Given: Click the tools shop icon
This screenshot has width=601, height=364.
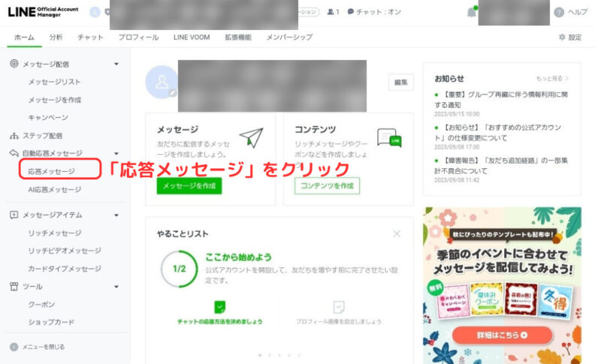Looking at the screenshot, I should [14, 286].
